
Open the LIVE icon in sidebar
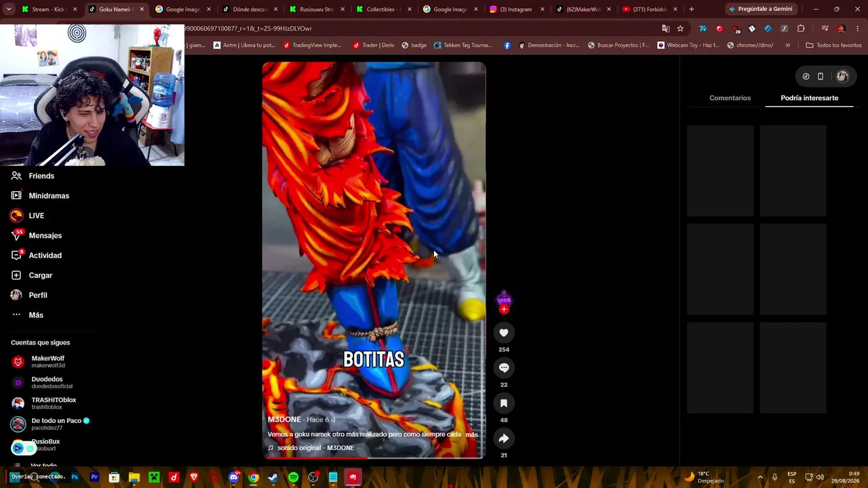point(16,216)
